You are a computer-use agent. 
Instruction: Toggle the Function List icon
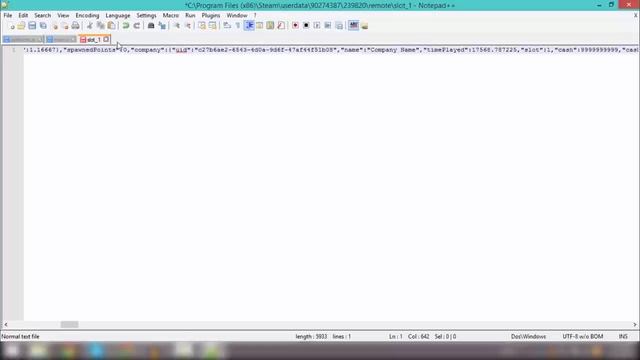click(x=281, y=26)
